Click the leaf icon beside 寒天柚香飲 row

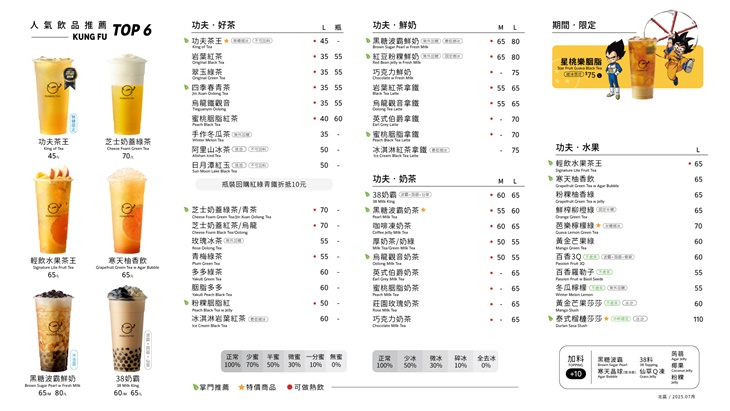pos(551,178)
